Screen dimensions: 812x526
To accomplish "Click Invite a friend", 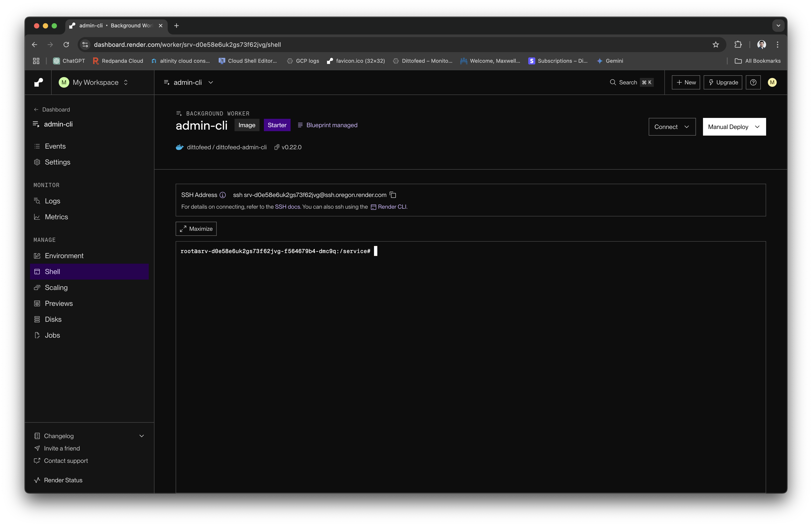I will [62, 448].
